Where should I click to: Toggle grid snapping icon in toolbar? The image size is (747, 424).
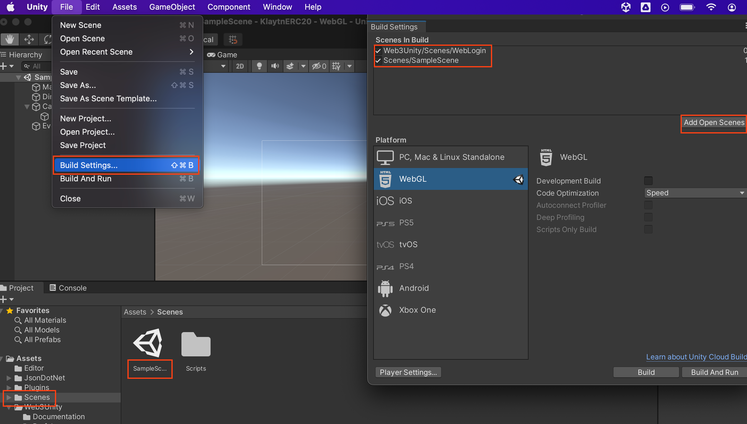coord(233,40)
